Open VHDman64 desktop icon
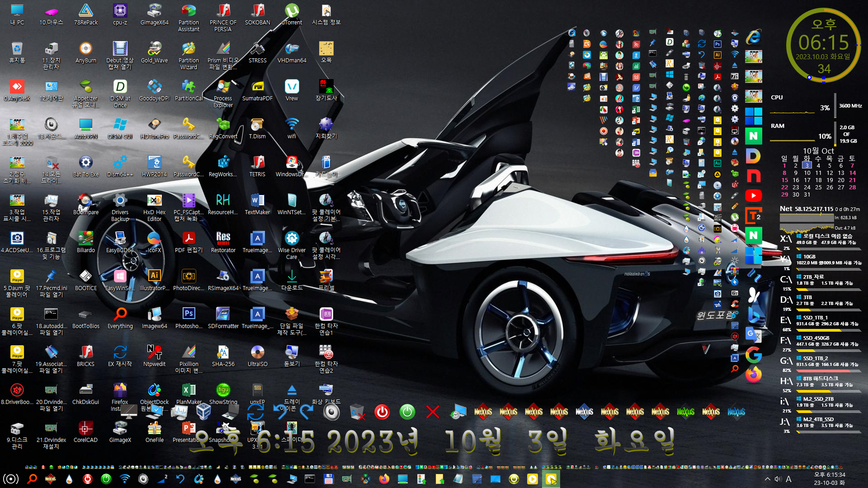The image size is (868, 488). [292, 52]
